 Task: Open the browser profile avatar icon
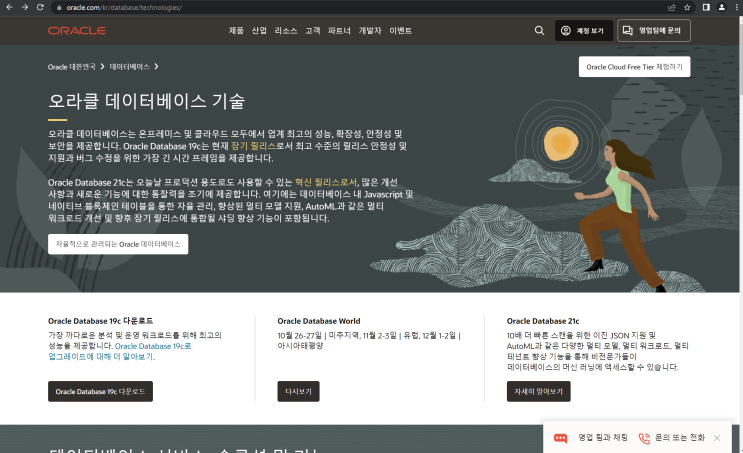click(x=721, y=8)
